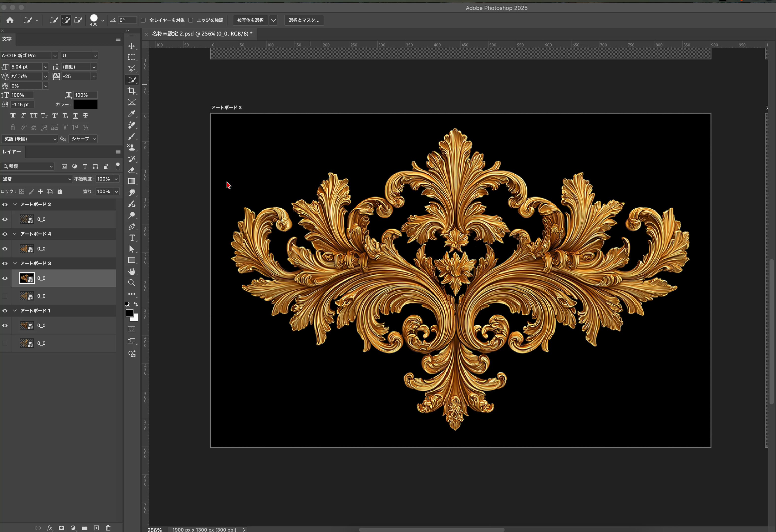Open 文字 panel options menu
Viewport: 776px width, 532px height.
(118, 39)
